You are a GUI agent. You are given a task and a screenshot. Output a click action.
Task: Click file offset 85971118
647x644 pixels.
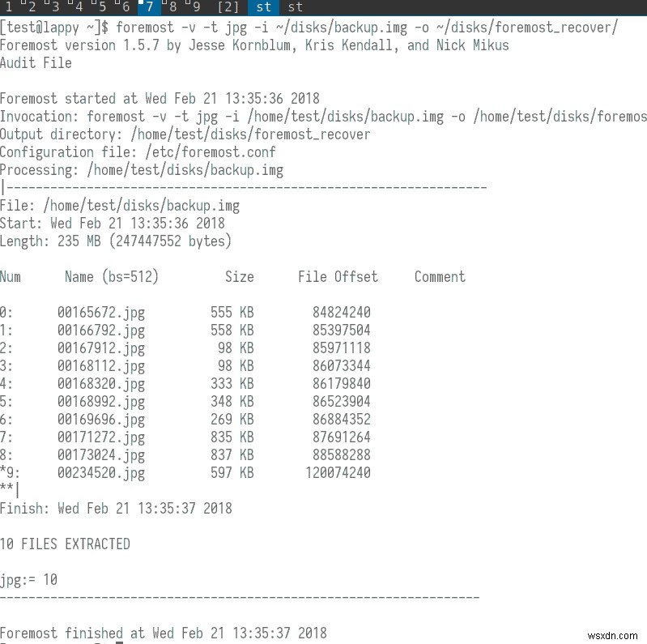[342, 348]
